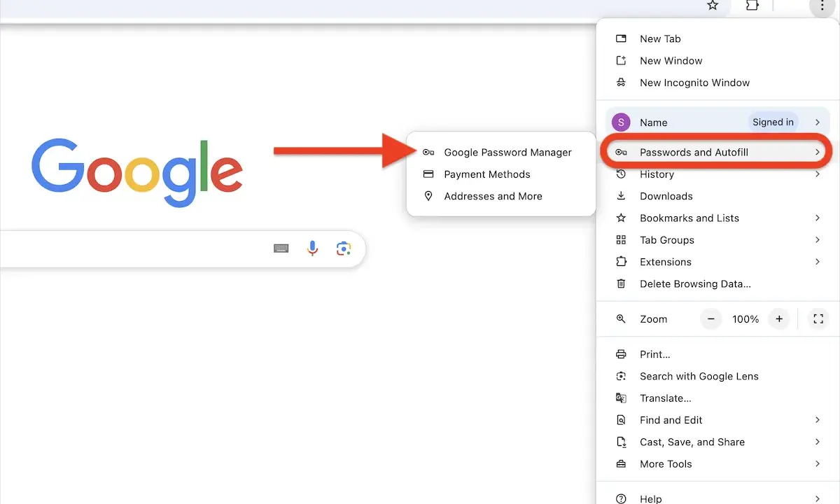The height and width of the screenshot is (504, 840).
Task: Expand Passwords and Autofill submenu arrow
Action: (x=817, y=153)
